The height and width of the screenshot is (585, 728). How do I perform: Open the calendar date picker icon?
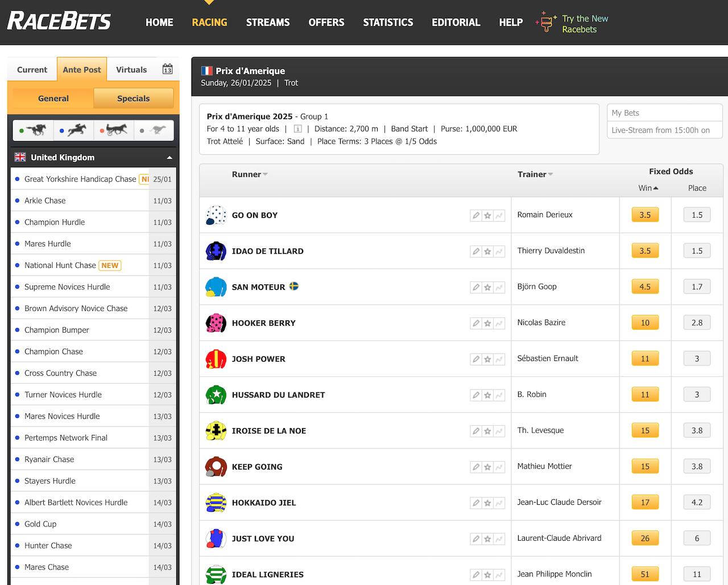pyautogui.click(x=167, y=69)
